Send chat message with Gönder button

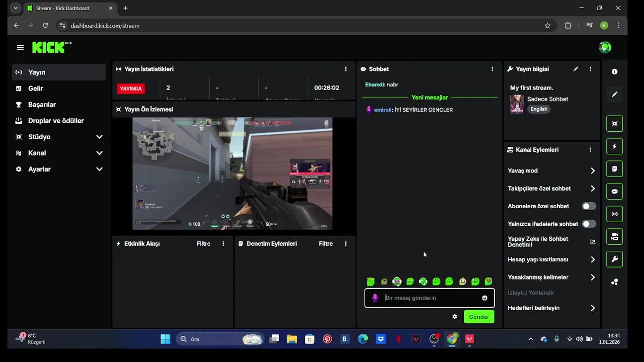tap(479, 317)
